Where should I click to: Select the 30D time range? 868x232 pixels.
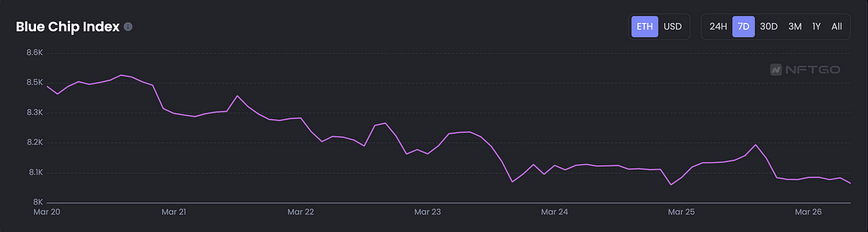[x=768, y=27]
